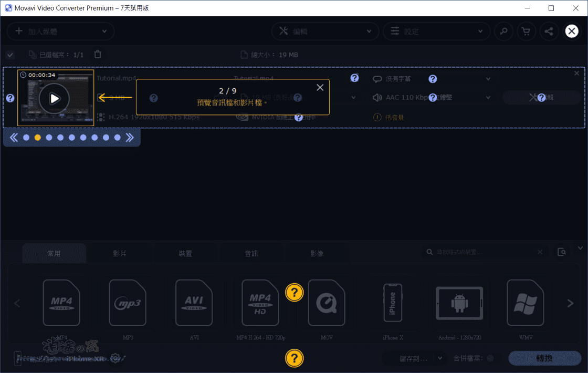Clear the format search field
Viewport: 588px width, 373px height.
540,252
